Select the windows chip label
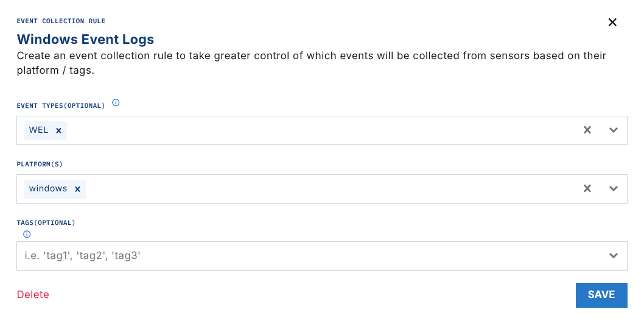Screen dimensions: 644x323 coord(48,189)
